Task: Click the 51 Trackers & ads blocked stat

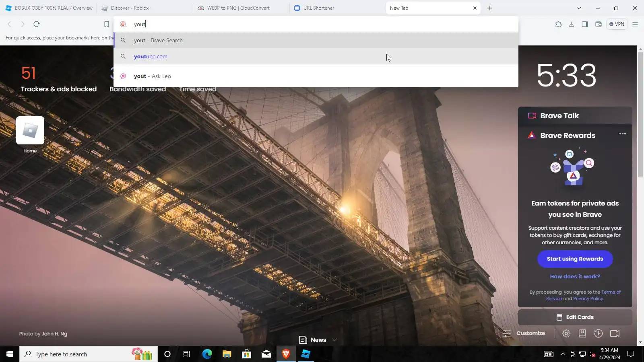Action: coord(59,79)
